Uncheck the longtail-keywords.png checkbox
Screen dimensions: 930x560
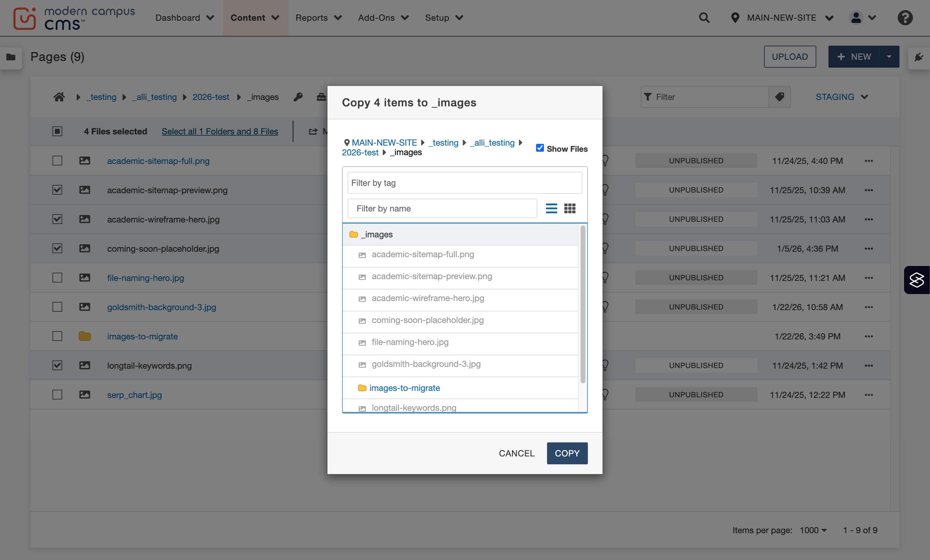click(x=57, y=365)
